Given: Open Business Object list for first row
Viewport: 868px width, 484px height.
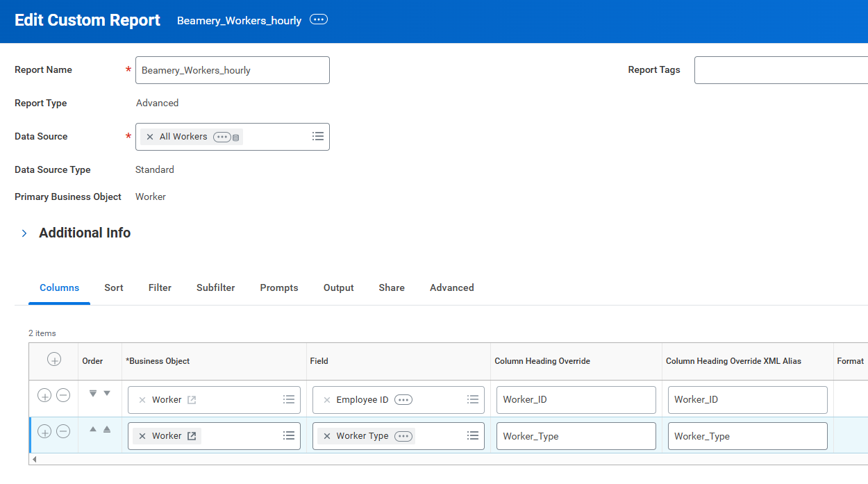Looking at the screenshot, I should point(290,400).
